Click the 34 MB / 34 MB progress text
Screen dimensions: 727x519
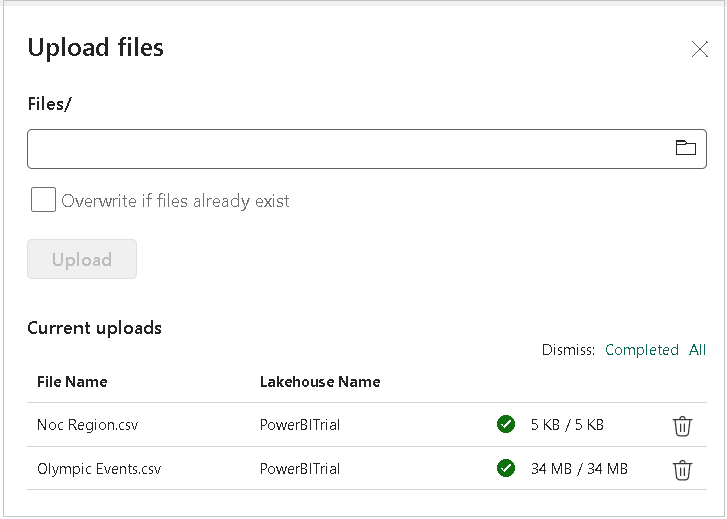coord(579,468)
